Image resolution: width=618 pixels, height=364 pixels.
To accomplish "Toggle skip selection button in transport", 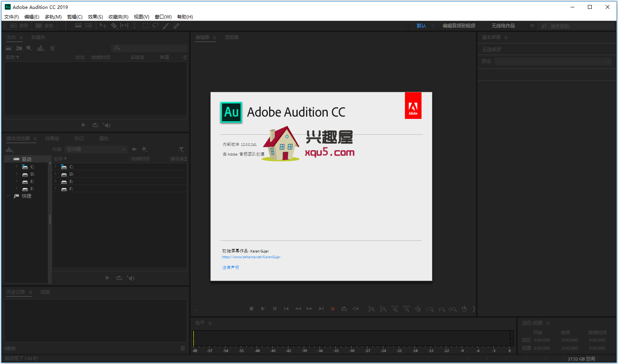I will 356,309.
